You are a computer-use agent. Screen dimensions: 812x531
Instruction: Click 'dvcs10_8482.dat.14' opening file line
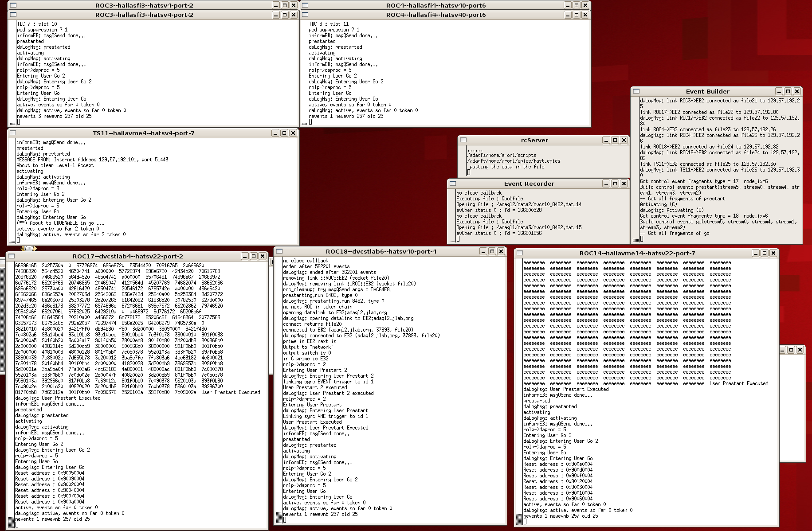(519, 204)
